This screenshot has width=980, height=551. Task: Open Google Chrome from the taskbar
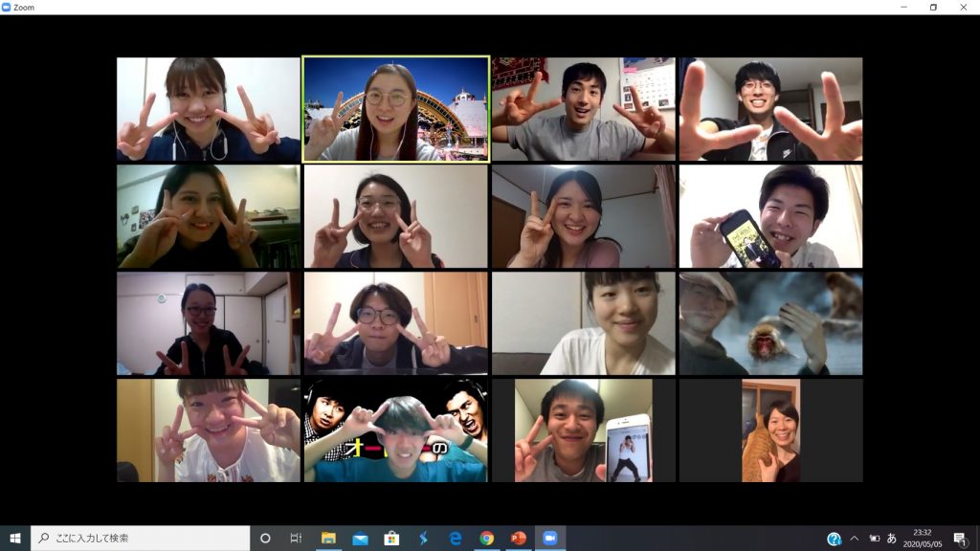tap(486, 538)
